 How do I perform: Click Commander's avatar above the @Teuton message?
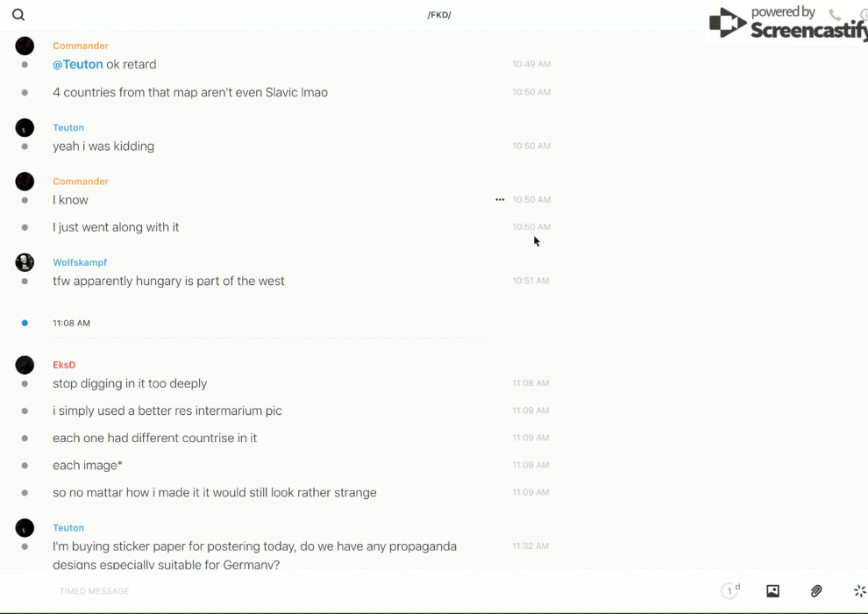25,46
